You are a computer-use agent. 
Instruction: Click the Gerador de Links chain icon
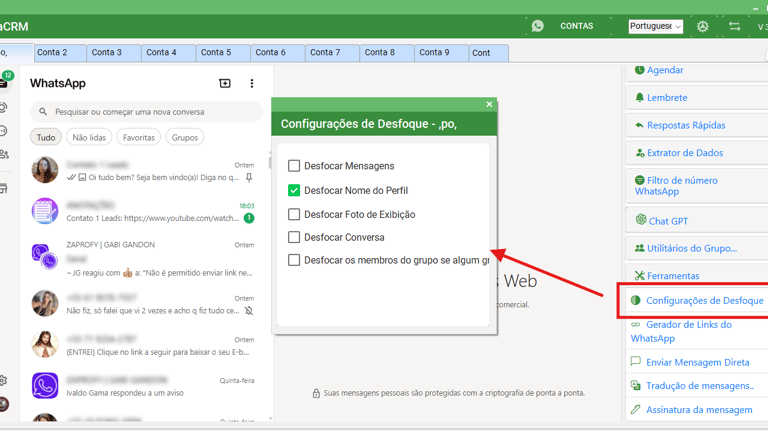click(x=635, y=324)
